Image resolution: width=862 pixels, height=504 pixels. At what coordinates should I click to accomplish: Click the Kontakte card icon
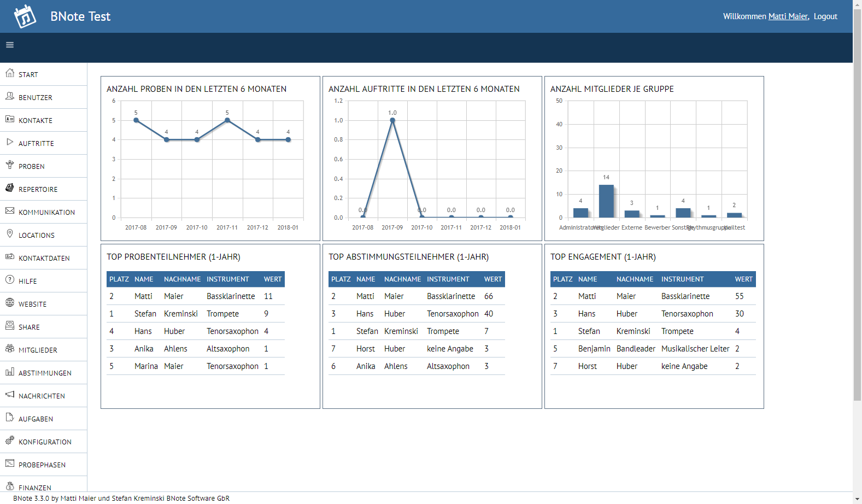tap(10, 119)
